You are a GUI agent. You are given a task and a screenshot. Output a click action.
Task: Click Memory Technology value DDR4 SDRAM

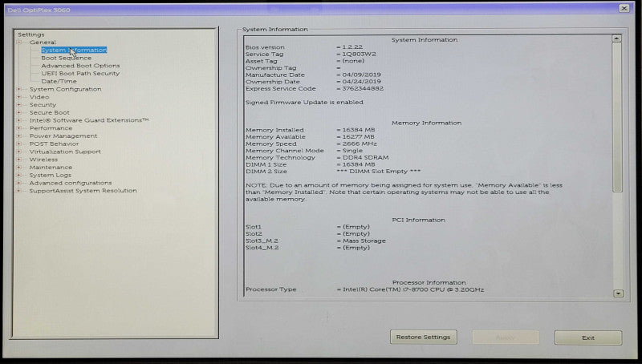[366, 157]
